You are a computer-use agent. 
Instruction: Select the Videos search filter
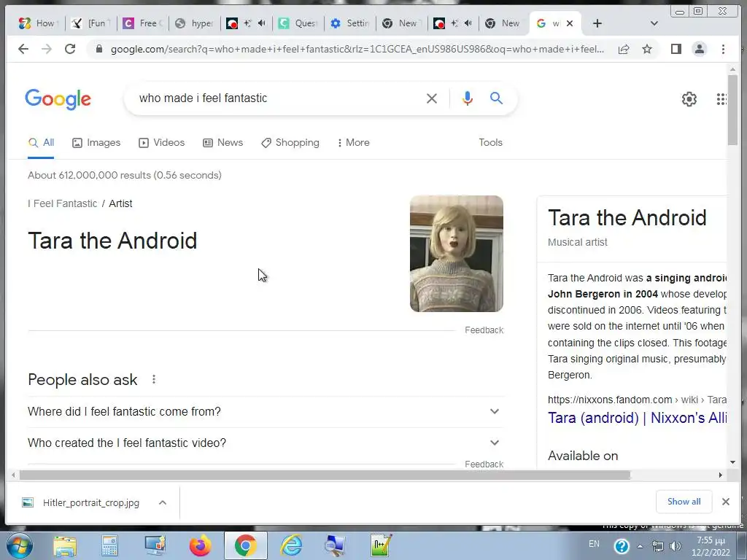coord(161,143)
